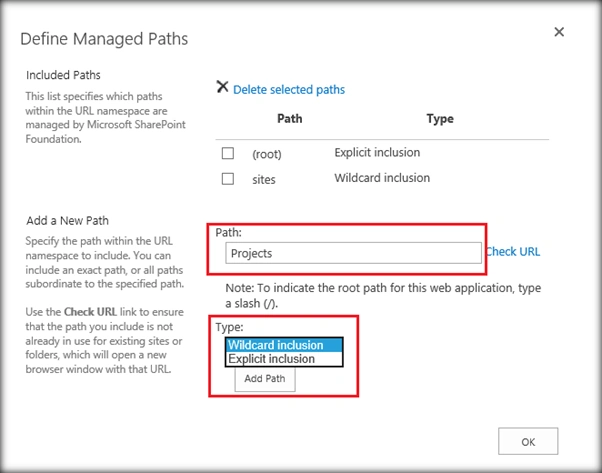Close the Define Managed Paths dialog
The width and height of the screenshot is (602, 473).
(559, 32)
